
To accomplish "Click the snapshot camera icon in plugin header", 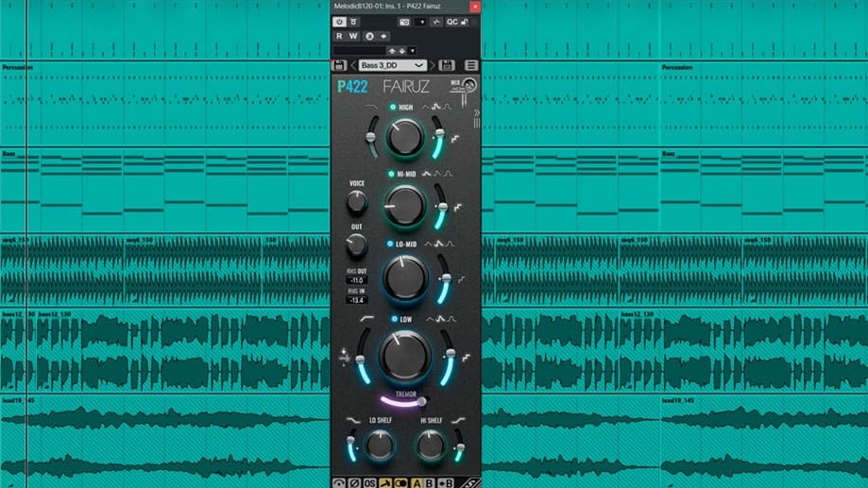I will tap(404, 22).
